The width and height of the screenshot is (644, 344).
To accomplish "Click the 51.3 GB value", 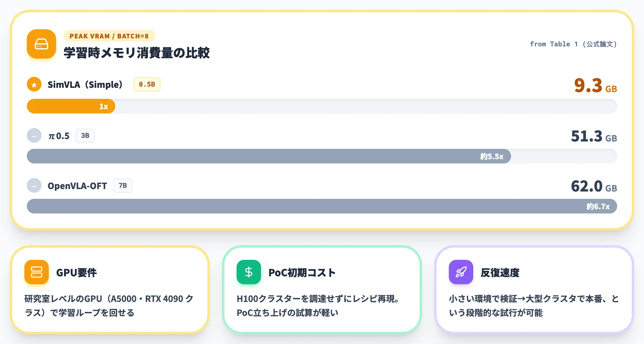I will click(594, 136).
